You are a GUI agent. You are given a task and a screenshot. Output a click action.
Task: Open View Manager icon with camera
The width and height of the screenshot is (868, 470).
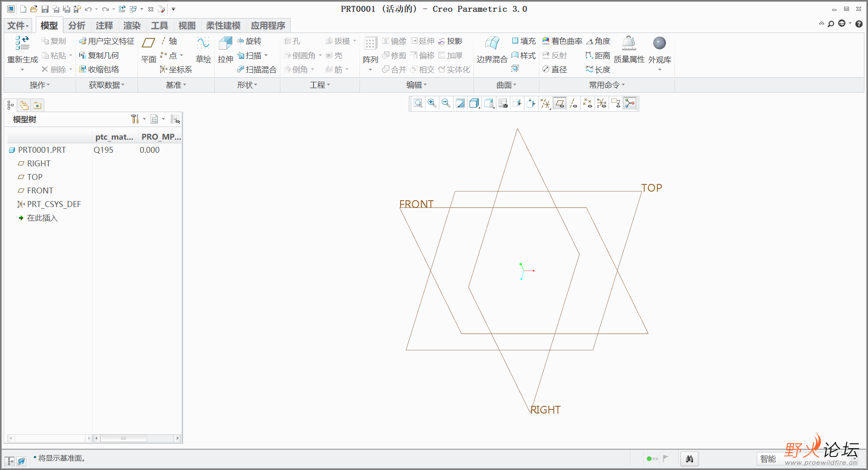click(503, 103)
